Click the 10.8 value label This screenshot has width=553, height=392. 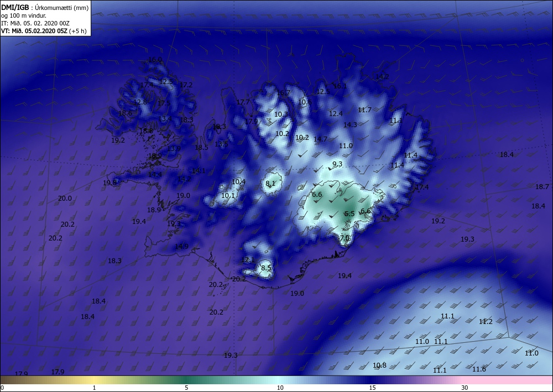[379, 365]
